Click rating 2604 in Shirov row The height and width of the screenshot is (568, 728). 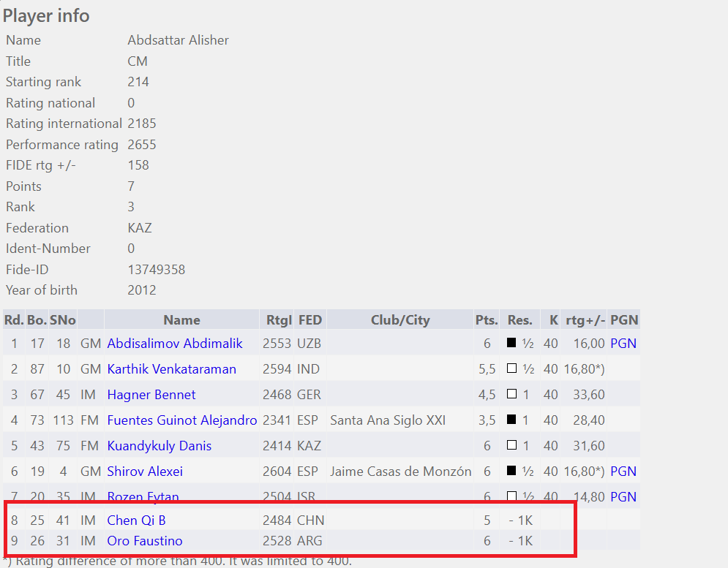[277, 471]
